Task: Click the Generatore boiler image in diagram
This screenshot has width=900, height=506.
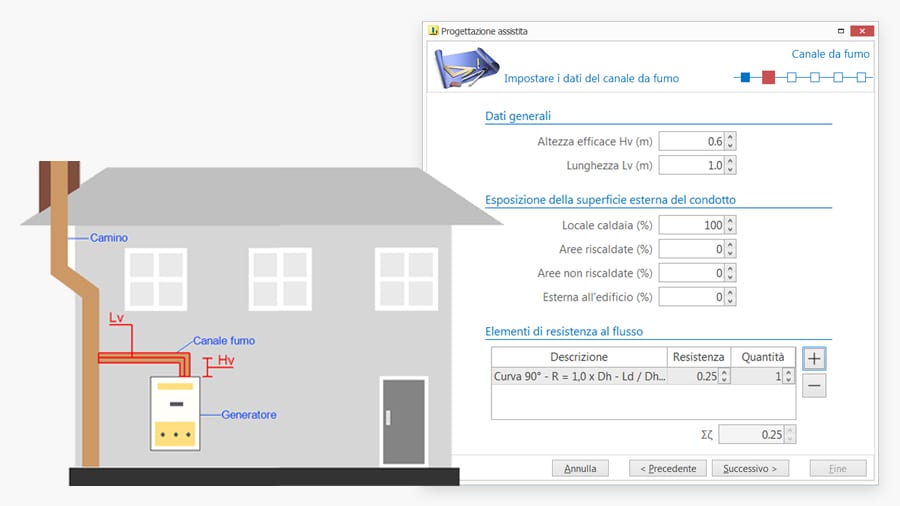Action: coord(174,413)
